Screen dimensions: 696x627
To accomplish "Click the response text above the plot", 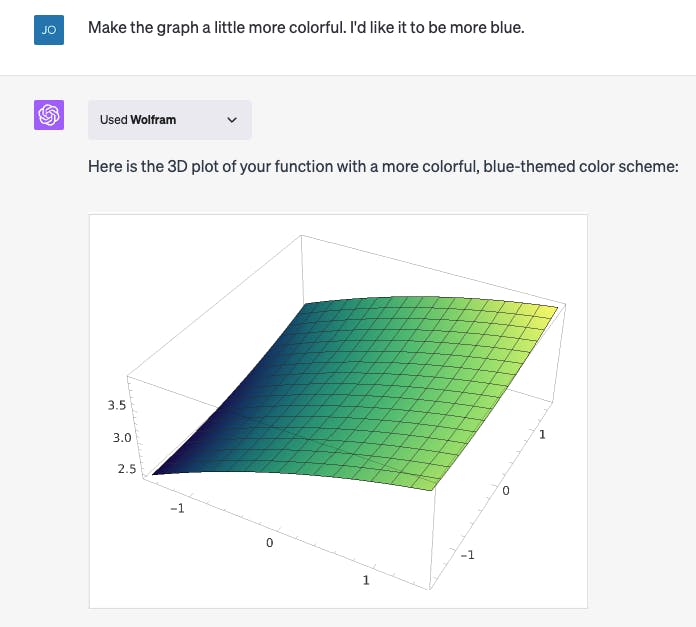I will click(x=383, y=166).
